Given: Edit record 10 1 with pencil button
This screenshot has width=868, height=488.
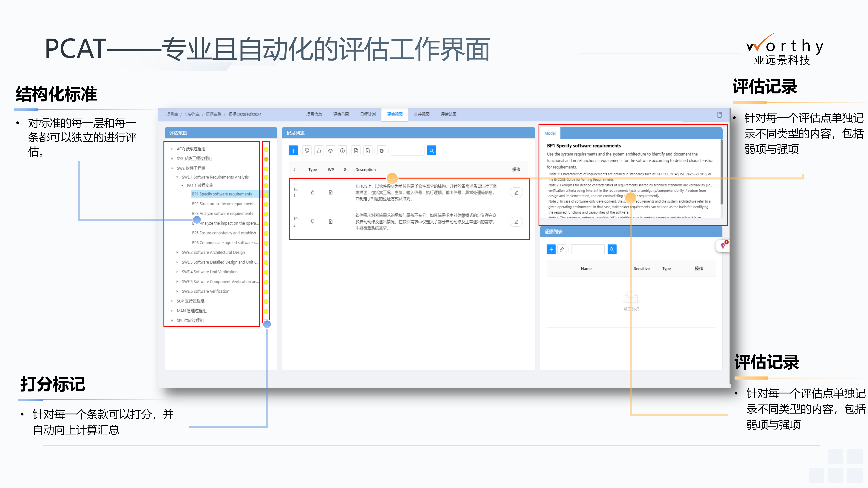Looking at the screenshot, I should tap(516, 193).
